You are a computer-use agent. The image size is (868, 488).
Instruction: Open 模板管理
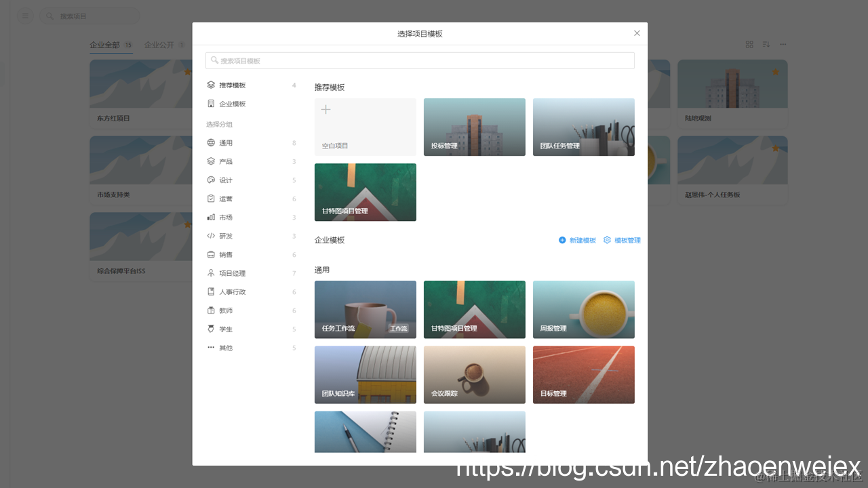click(621, 239)
